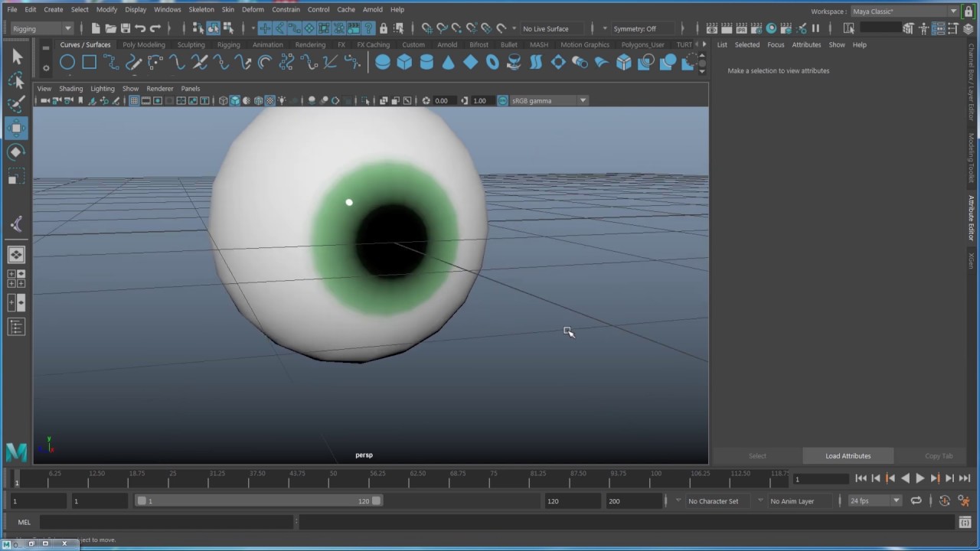980x551 pixels.
Task: Open the viewport Shading menu
Action: coord(70,88)
